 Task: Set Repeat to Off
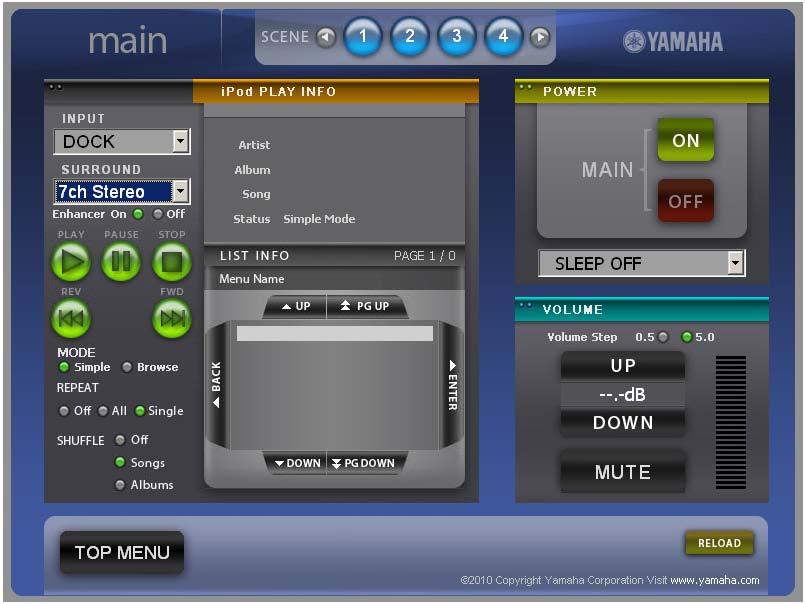(64, 411)
